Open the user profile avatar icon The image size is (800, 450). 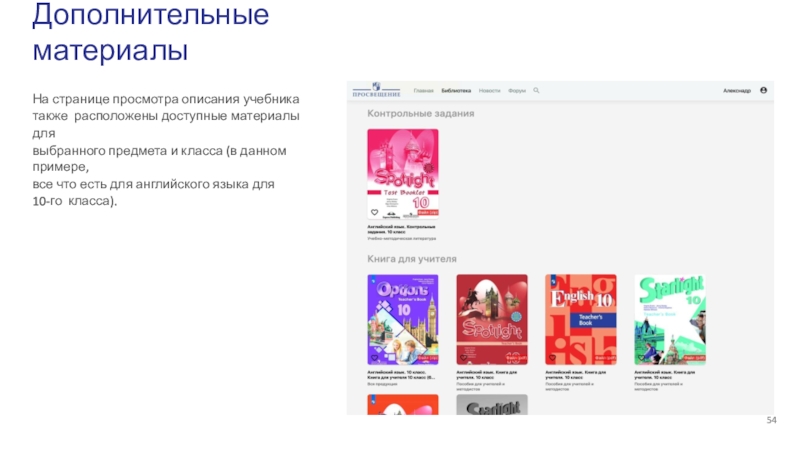point(763,90)
